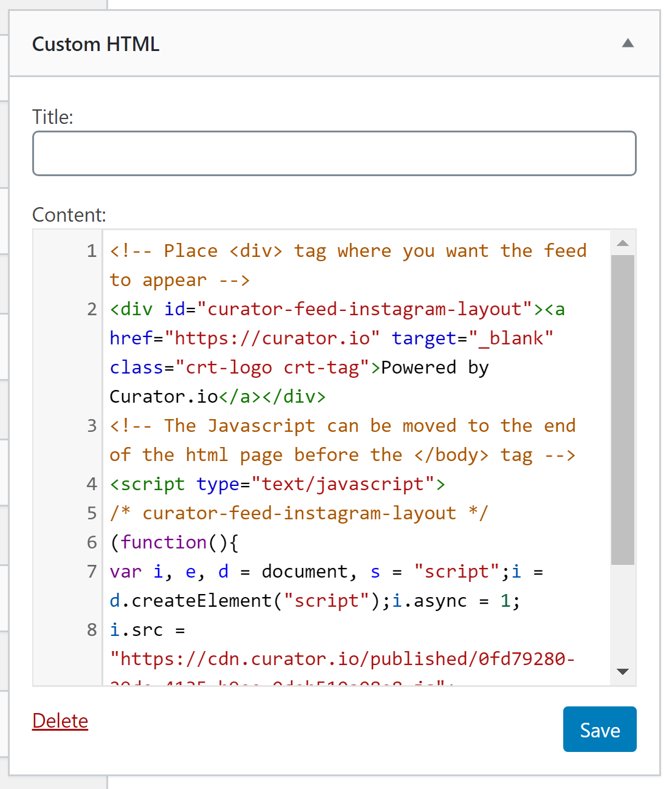Click line number 4 beside the script tag

(x=90, y=483)
